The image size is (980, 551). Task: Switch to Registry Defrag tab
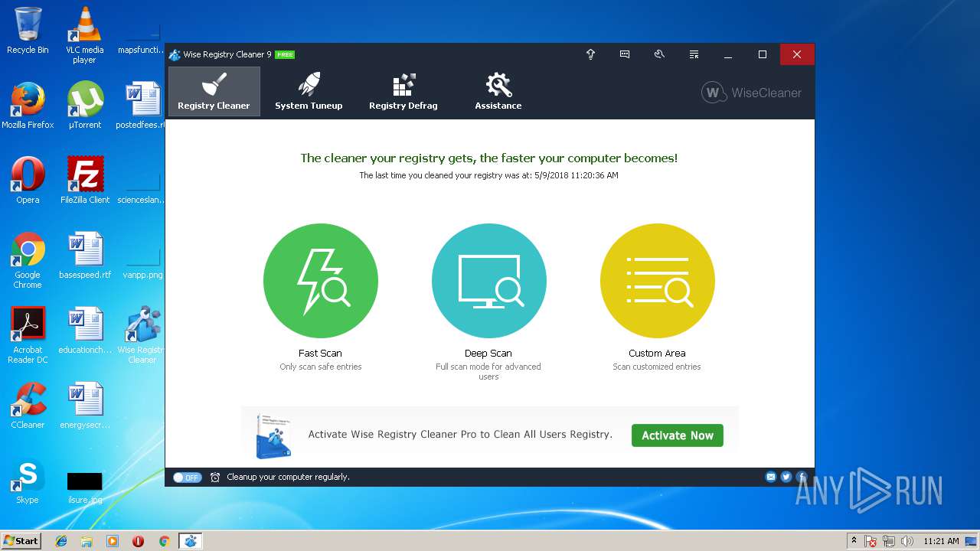point(403,91)
